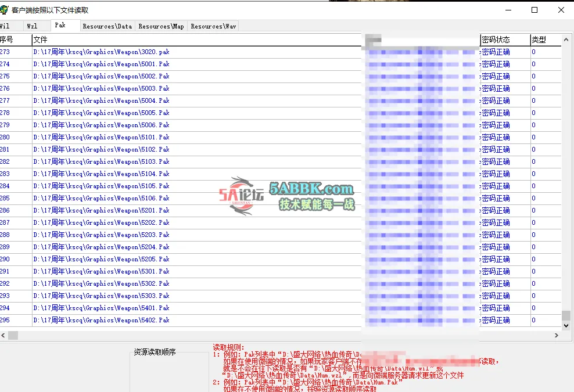Viewport: 574px width, 392px height.
Task: Minimize the window
Action: [x=508, y=10]
